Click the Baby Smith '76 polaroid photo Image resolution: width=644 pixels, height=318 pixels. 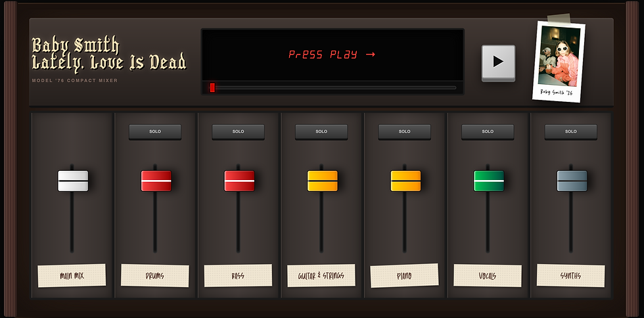(559, 61)
